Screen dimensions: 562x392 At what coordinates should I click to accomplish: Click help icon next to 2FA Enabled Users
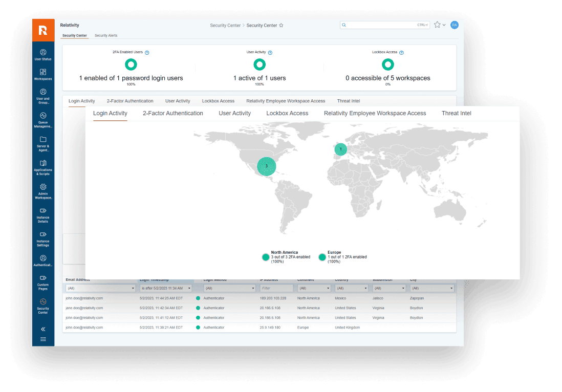tap(147, 53)
